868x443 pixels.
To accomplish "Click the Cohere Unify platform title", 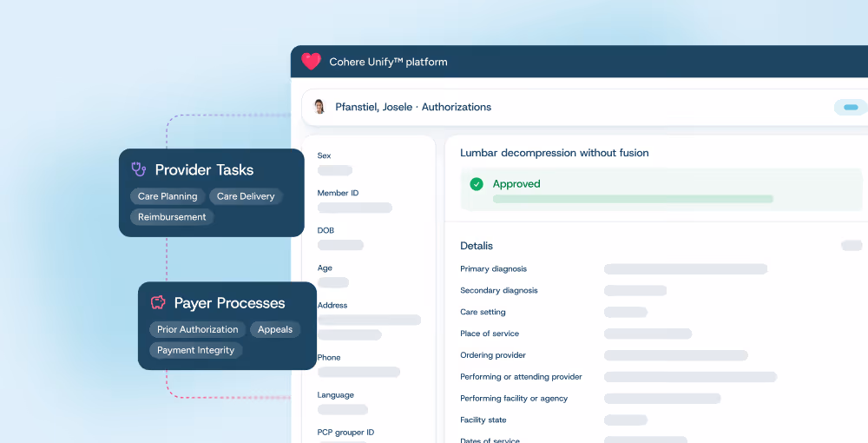I will 388,62.
